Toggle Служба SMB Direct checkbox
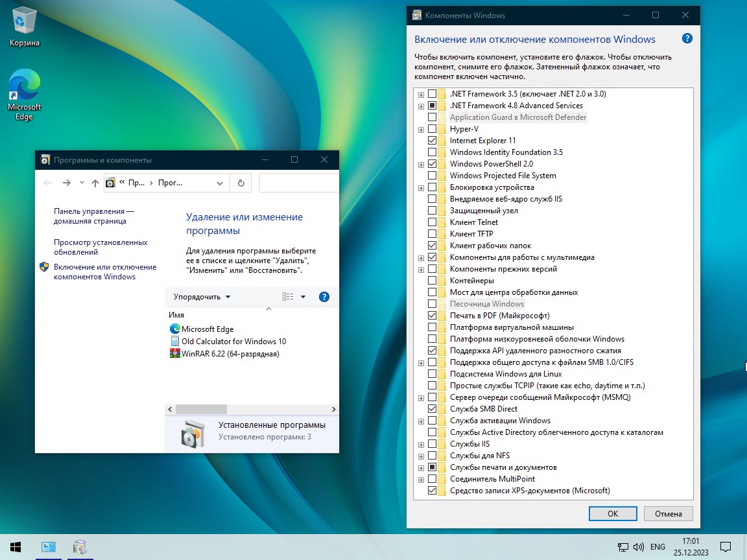 point(432,408)
